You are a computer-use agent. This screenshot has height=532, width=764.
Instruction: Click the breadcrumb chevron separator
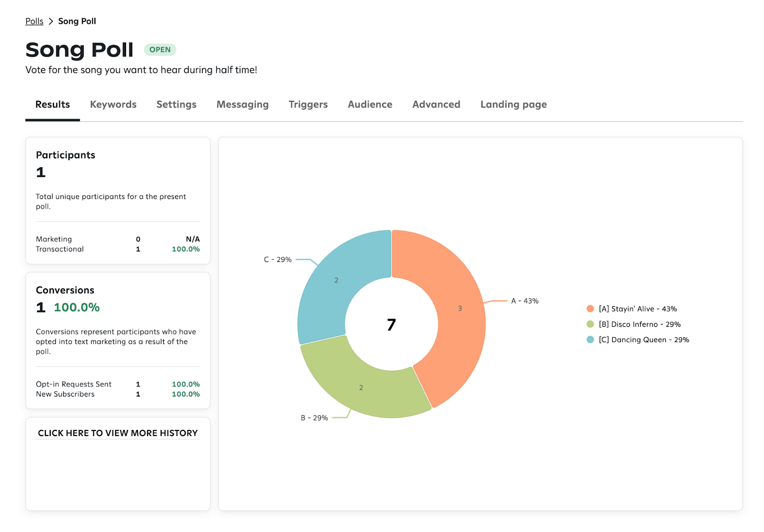(51, 21)
